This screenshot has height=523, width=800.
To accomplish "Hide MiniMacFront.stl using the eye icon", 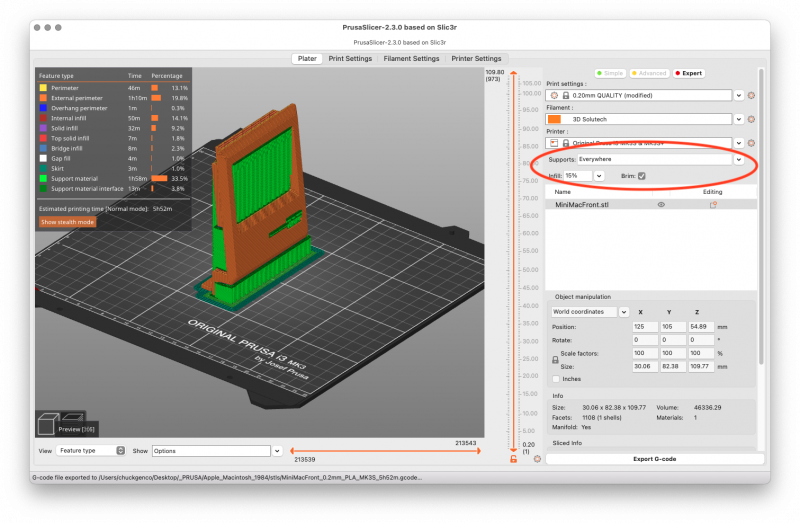I will point(661,205).
